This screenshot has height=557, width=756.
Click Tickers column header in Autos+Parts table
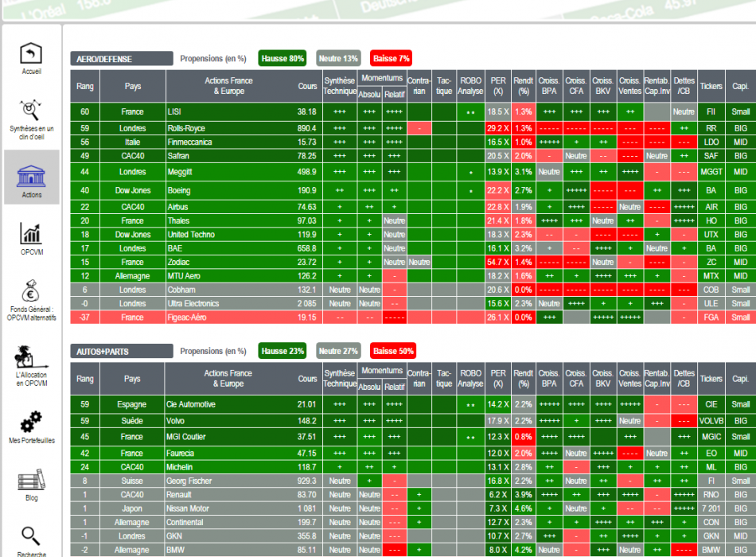711,379
